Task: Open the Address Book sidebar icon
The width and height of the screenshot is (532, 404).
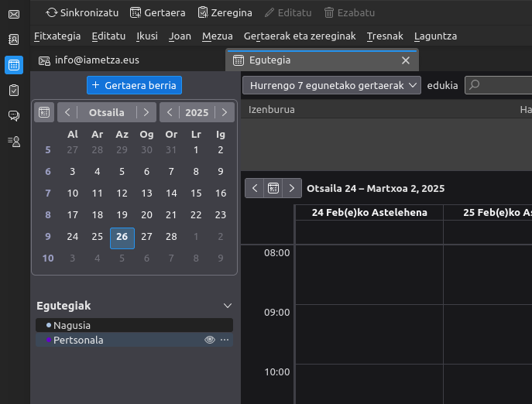Action: pyautogui.click(x=14, y=39)
